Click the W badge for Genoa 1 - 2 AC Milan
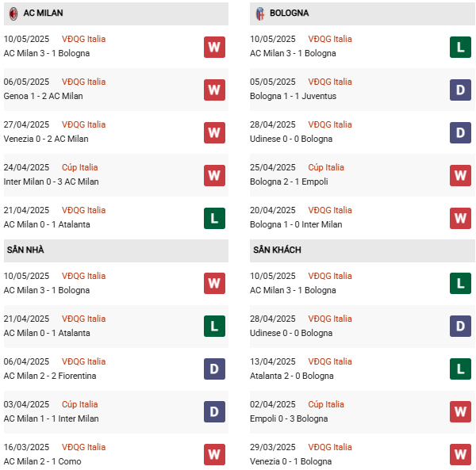 click(x=214, y=90)
